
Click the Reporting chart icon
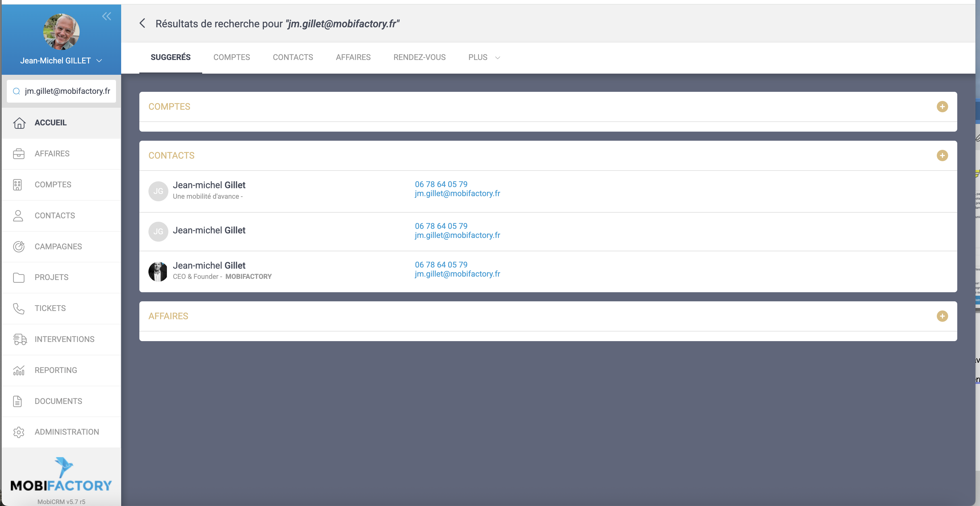coord(19,370)
